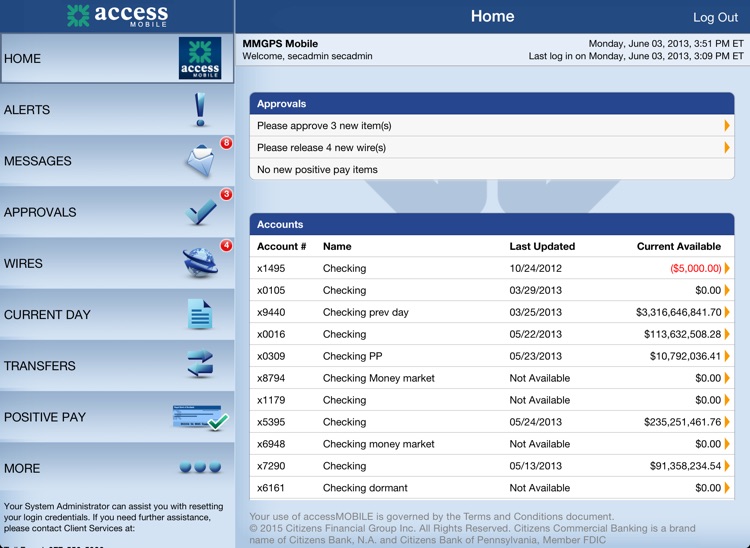Expand arrow for account x8794
This screenshot has width=750, height=548.
click(727, 378)
